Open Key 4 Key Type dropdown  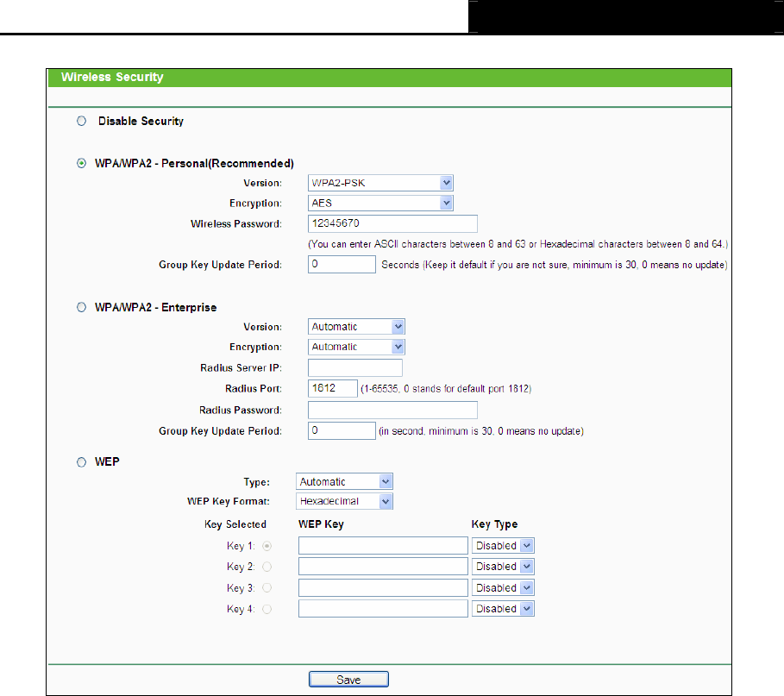pos(503,609)
